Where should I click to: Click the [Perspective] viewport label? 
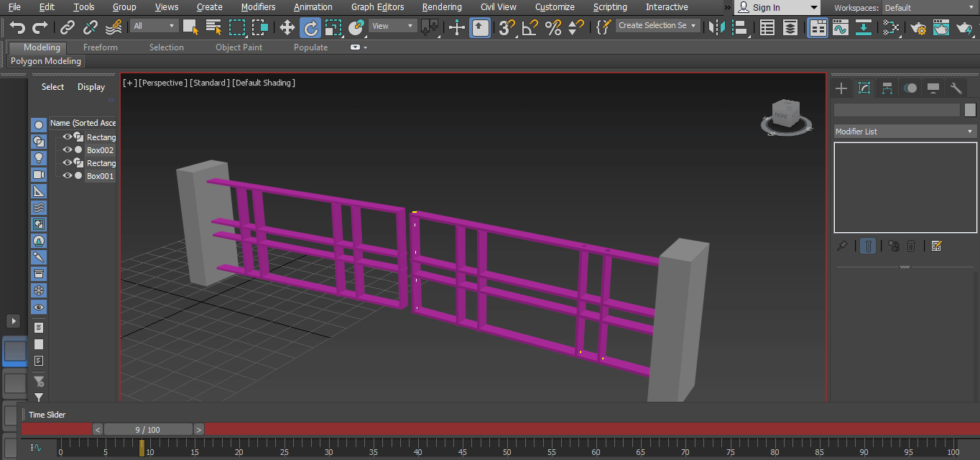click(x=163, y=83)
